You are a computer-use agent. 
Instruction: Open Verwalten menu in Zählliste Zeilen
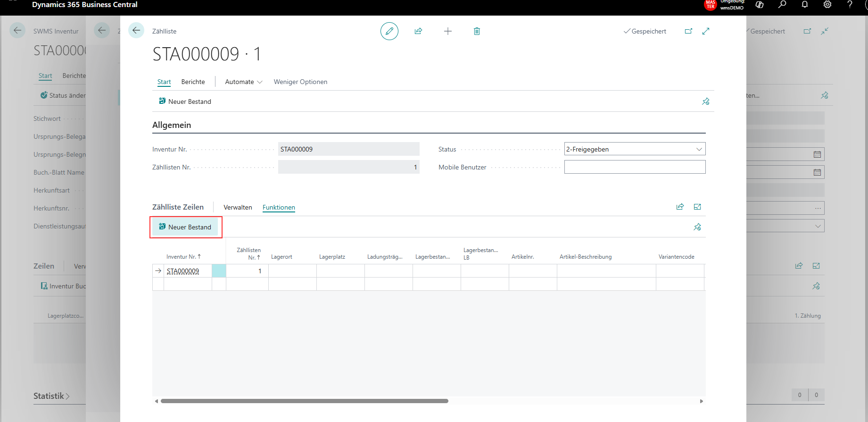[x=238, y=207]
